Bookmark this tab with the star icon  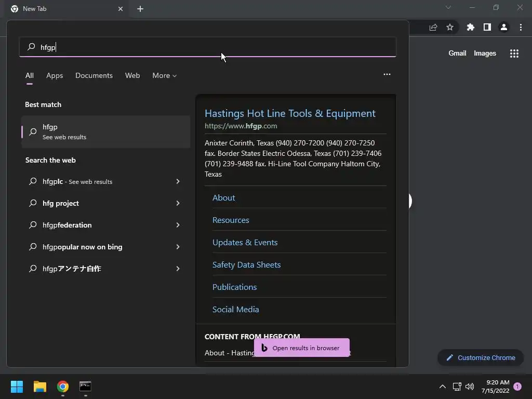pos(450,27)
